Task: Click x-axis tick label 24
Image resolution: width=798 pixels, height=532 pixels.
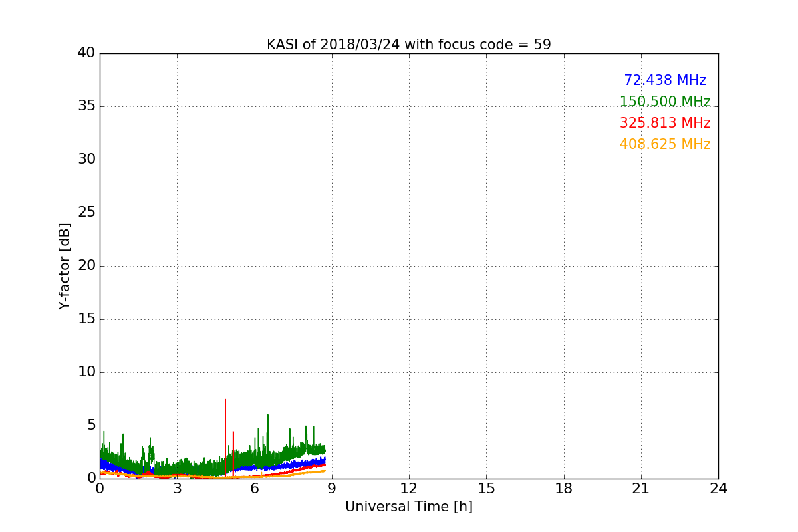Action: [x=718, y=489]
